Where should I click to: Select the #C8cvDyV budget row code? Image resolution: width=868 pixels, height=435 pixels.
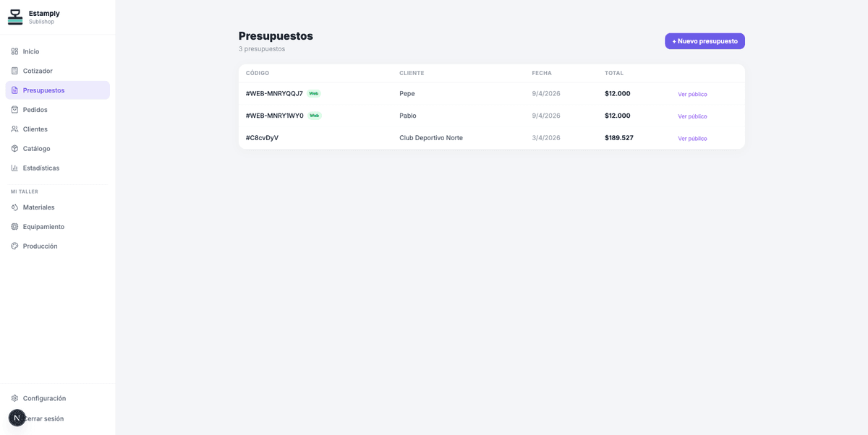262,138
